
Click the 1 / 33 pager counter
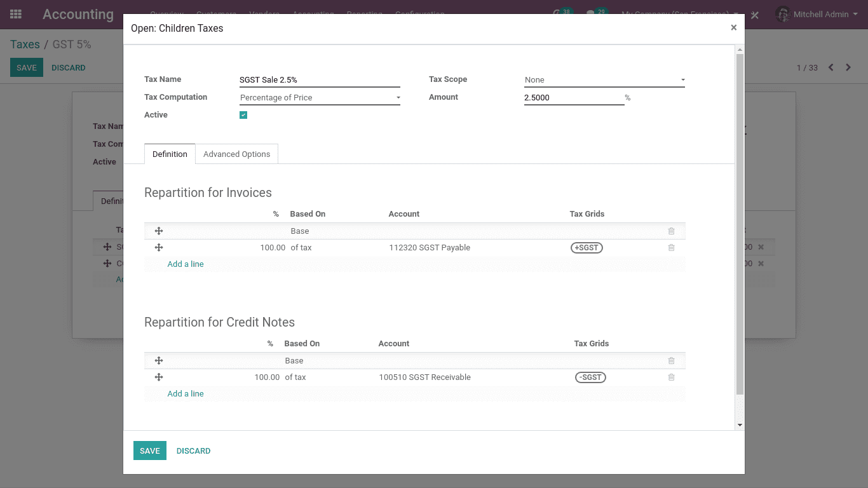[x=808, y=68]
